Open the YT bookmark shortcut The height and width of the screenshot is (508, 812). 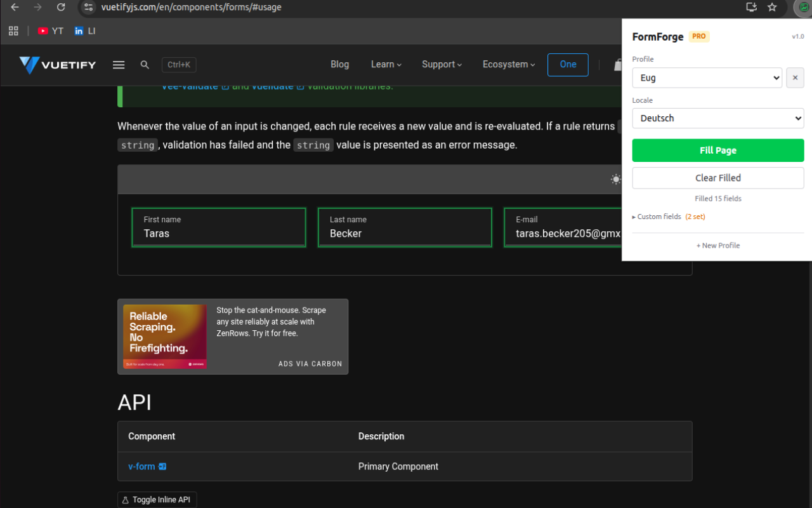click(x=50, y=30)
